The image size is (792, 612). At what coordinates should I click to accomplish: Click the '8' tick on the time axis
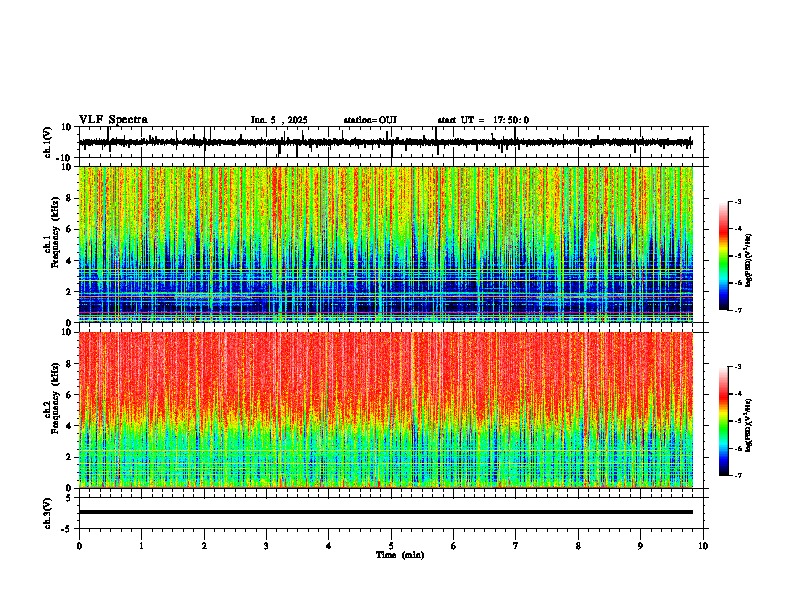tap(578, 546)
